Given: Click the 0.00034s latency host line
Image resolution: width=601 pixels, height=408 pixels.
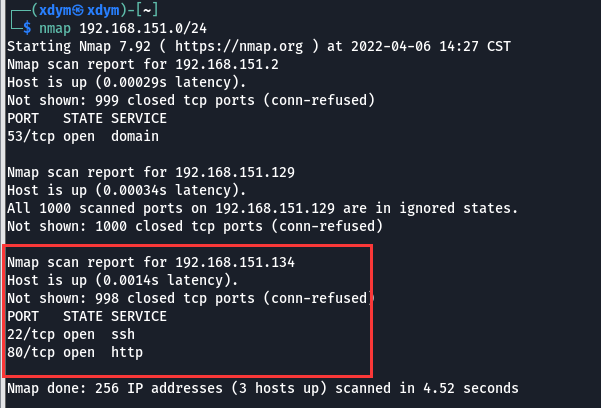Looking at the screenshot, I should point(120,190).
